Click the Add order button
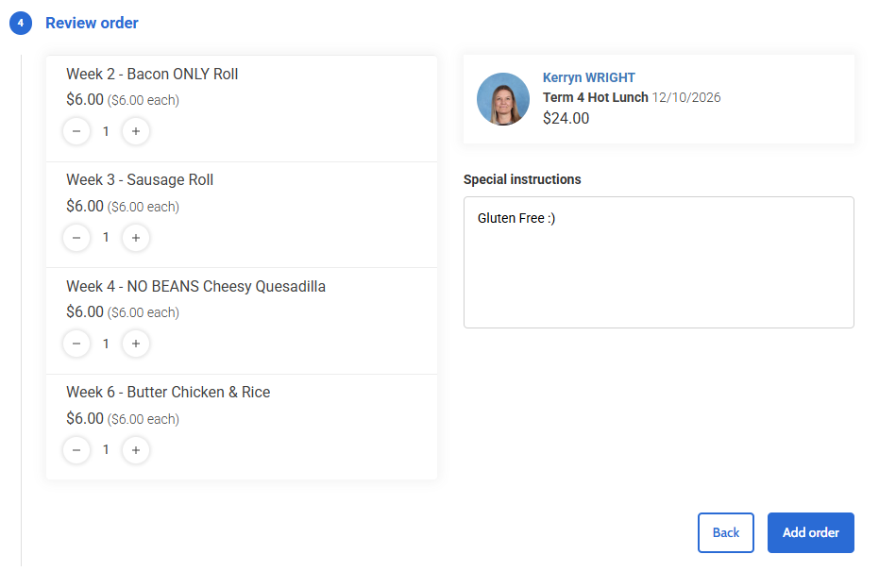This screenshot has width=879, height=588. coord(811,532)
